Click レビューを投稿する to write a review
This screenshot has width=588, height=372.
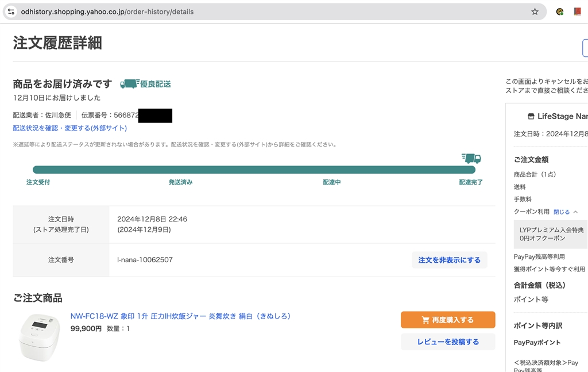pyautogui.click(x=448, y=342)
